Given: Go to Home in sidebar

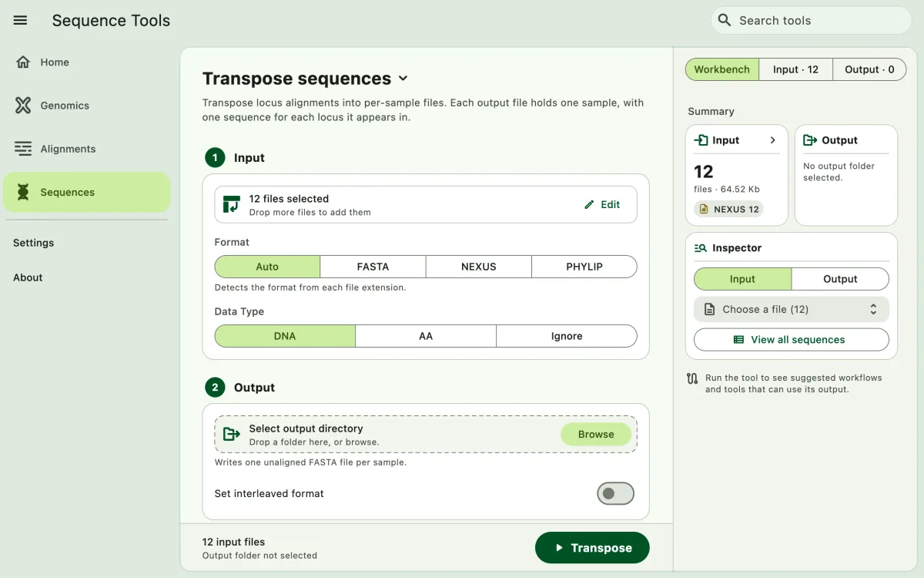Looking at the screenshot, I should point(87,62).
